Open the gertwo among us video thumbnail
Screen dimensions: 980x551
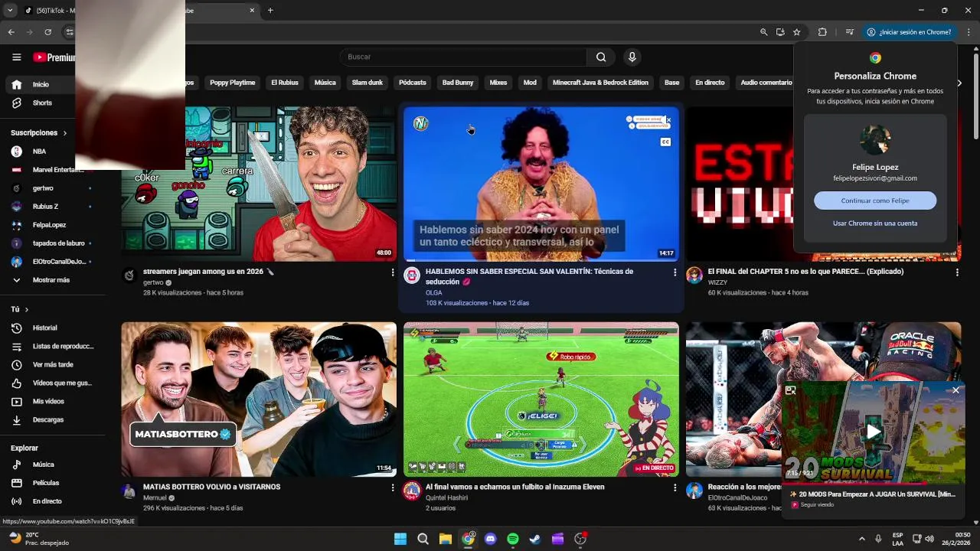[x=259, y=184]
